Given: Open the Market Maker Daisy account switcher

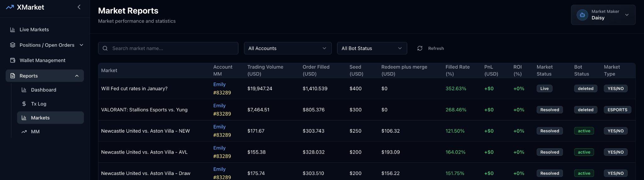Looking at the screenshot, I should tap(603, 15).
